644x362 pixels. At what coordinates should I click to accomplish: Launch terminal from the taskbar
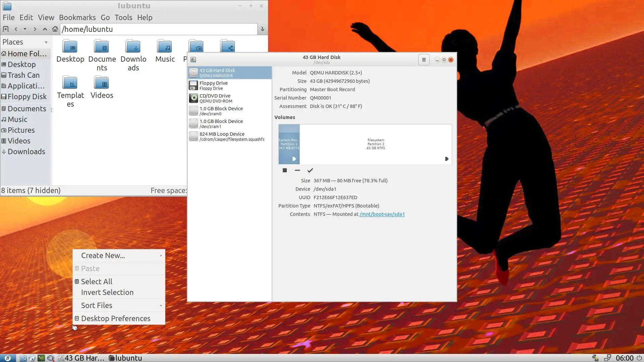[x=41, y=358]
